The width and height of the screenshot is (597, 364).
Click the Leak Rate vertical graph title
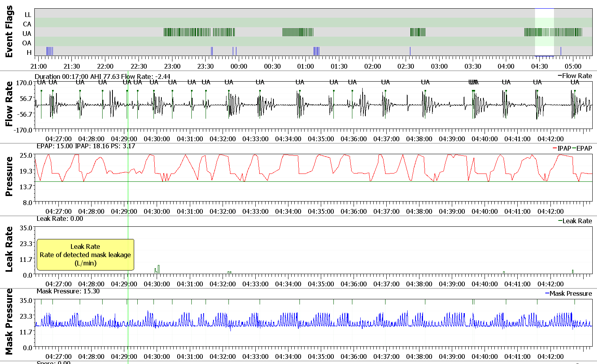9,249
